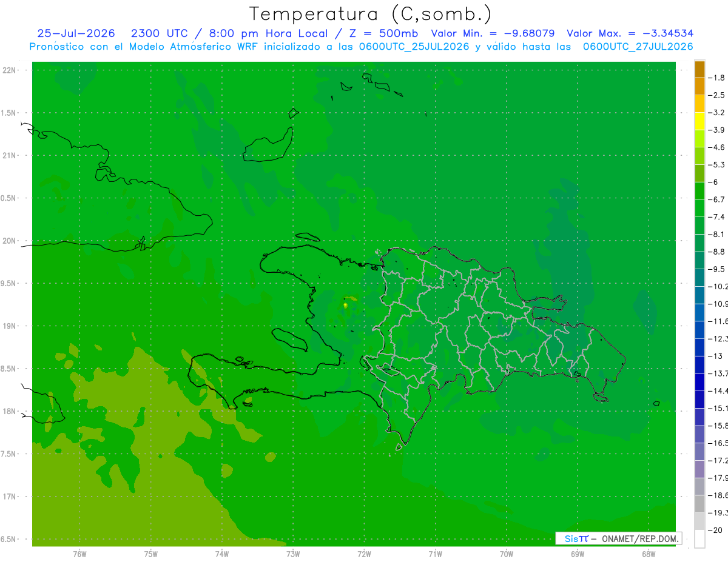Pick the white swatch below -20
This screenshot has height=562, width=728.
699,539
